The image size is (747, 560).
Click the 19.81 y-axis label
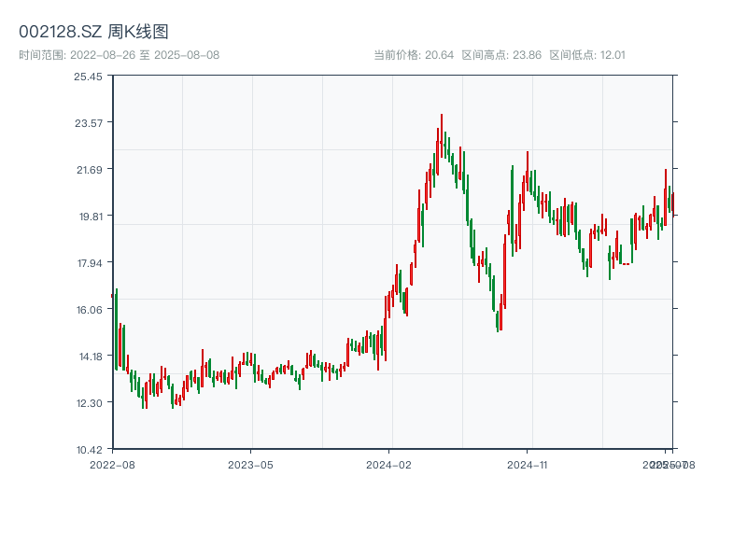coord(91,217)
